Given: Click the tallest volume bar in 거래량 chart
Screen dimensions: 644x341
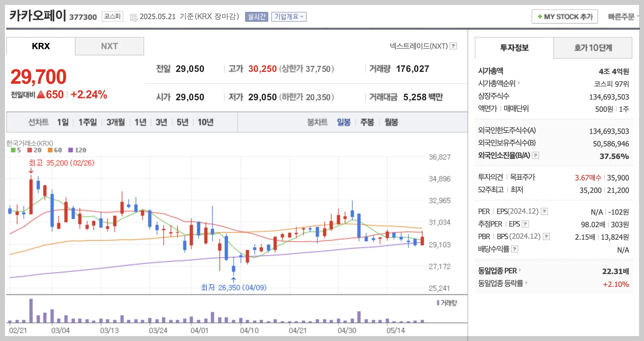Looking at the screenshot, I should point(31,310).
